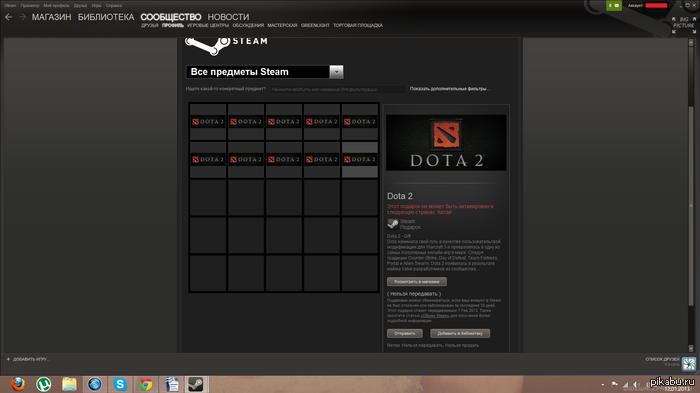Screen dimensions: 700x393
Task: Focus the item name filter field
Action: point(338,89)
